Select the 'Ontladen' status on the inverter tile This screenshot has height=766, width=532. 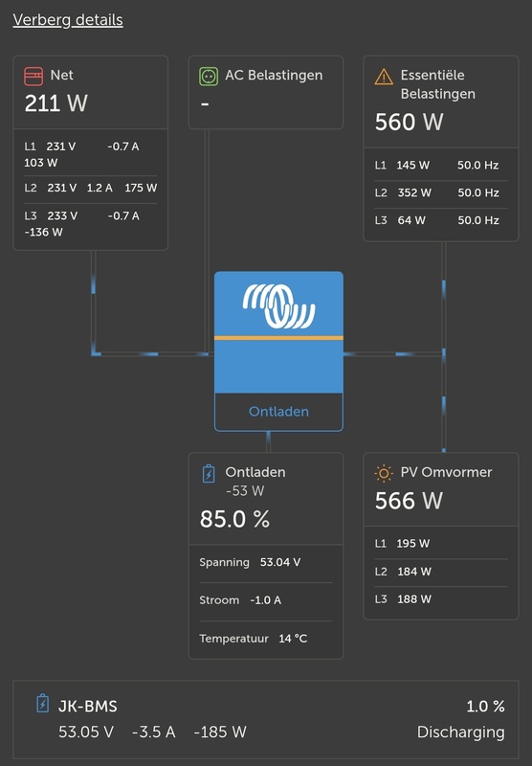tap(278, 412)
